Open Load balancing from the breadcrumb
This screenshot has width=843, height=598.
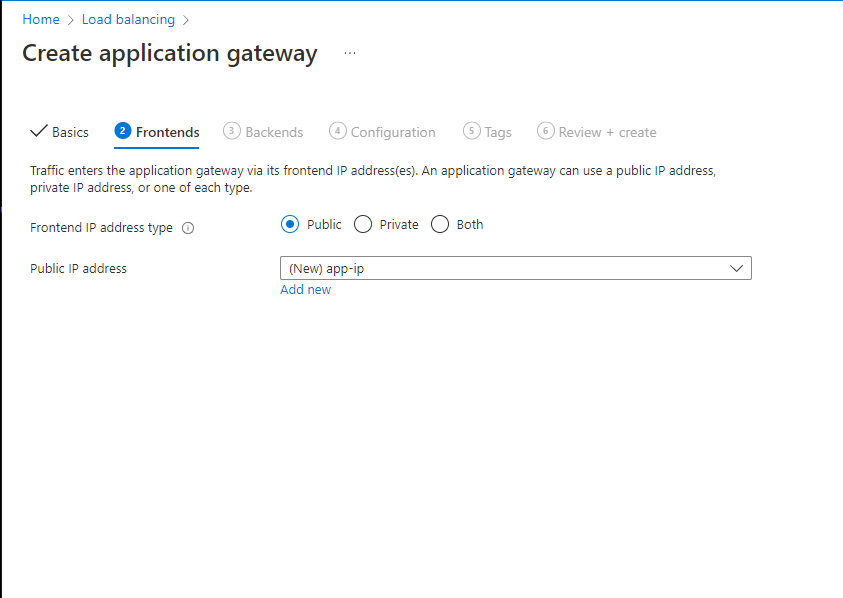(128, 18)
